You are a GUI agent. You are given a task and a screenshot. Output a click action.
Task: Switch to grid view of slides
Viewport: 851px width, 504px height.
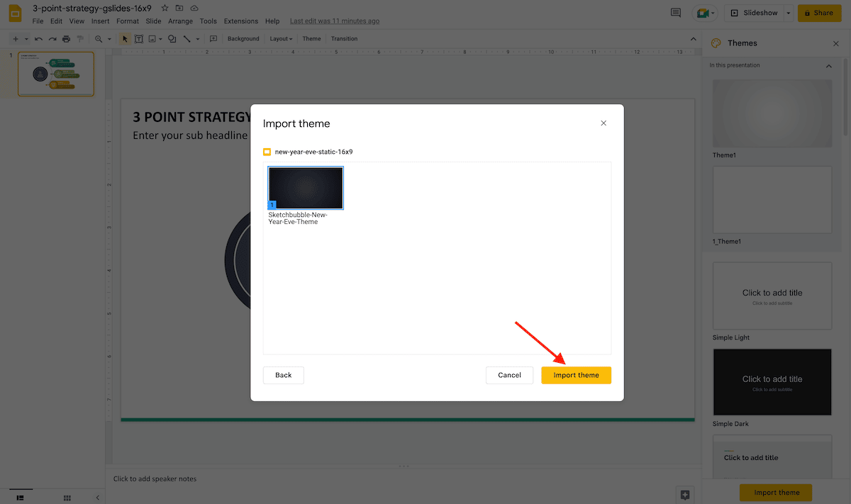pyautogui.click(x=67, y=498)
